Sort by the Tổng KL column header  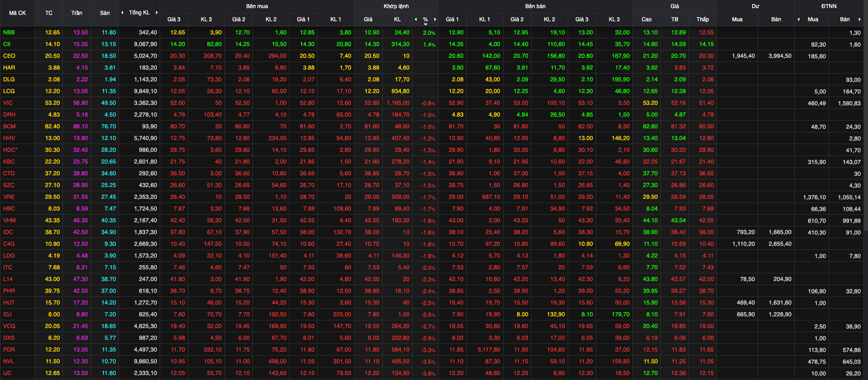point(139,13)
